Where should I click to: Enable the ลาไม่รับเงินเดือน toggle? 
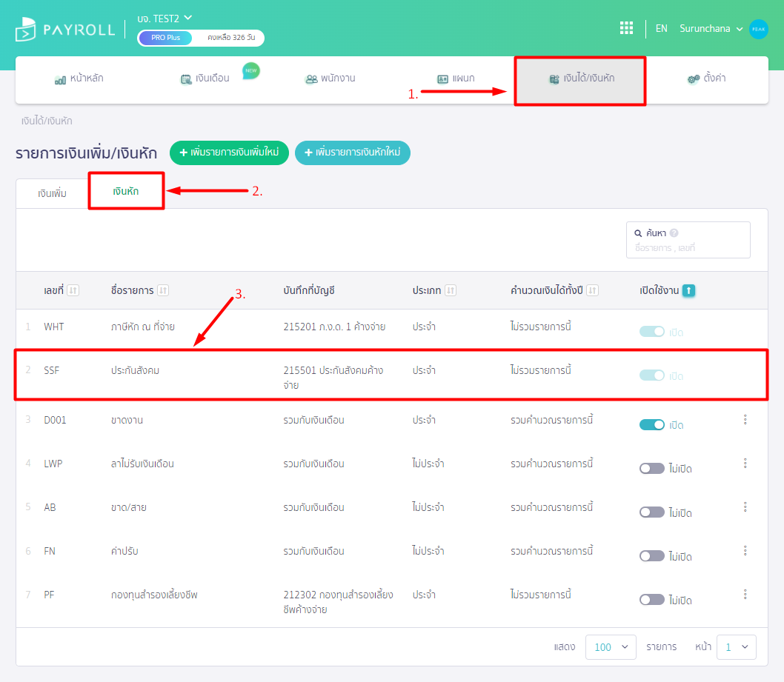(652, 469)
